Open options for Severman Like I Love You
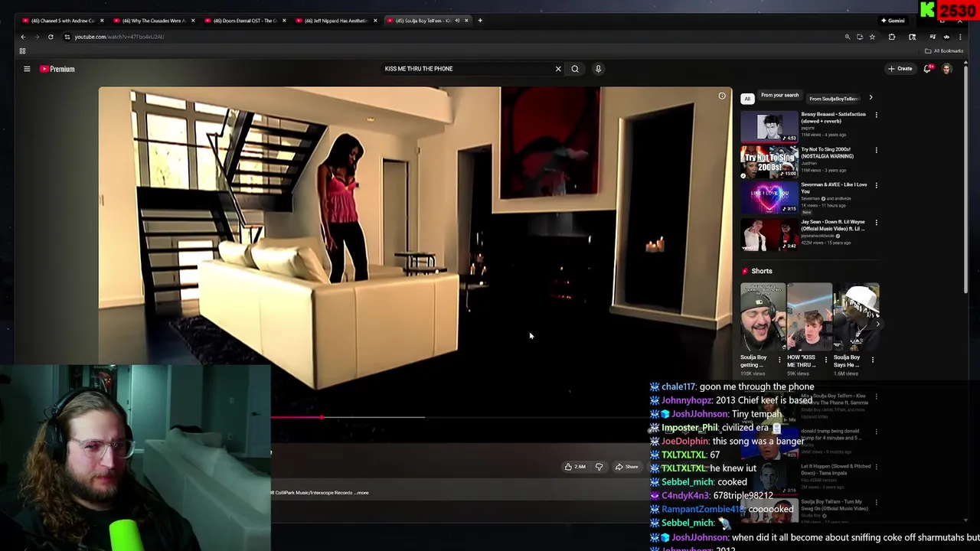 point(877,185)
